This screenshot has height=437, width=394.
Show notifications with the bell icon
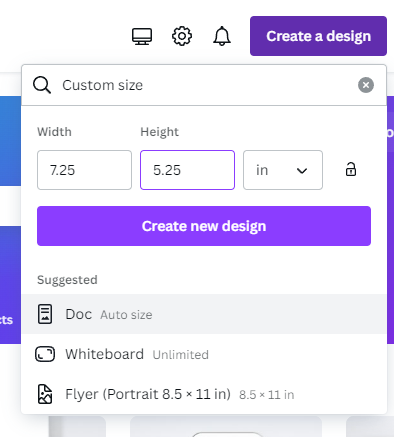point(222,36)
